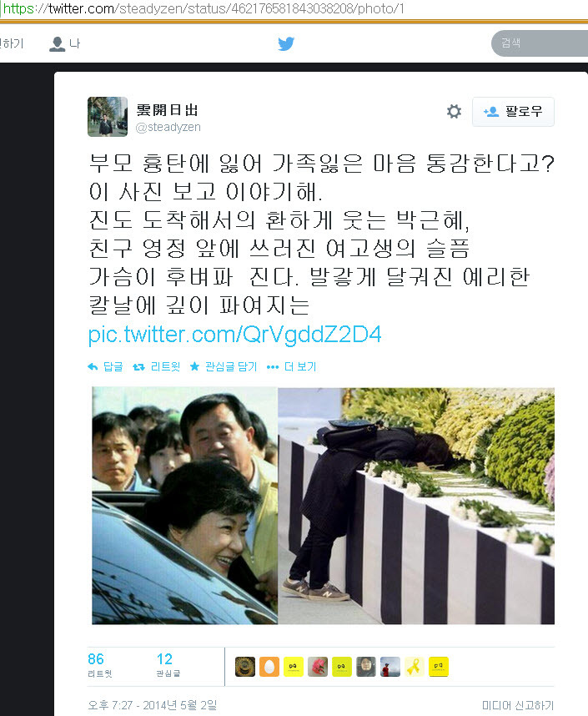The image size is (588, 716).
Task: View the 12 관심글 favorites count
Action: click(x=168, y=665)
